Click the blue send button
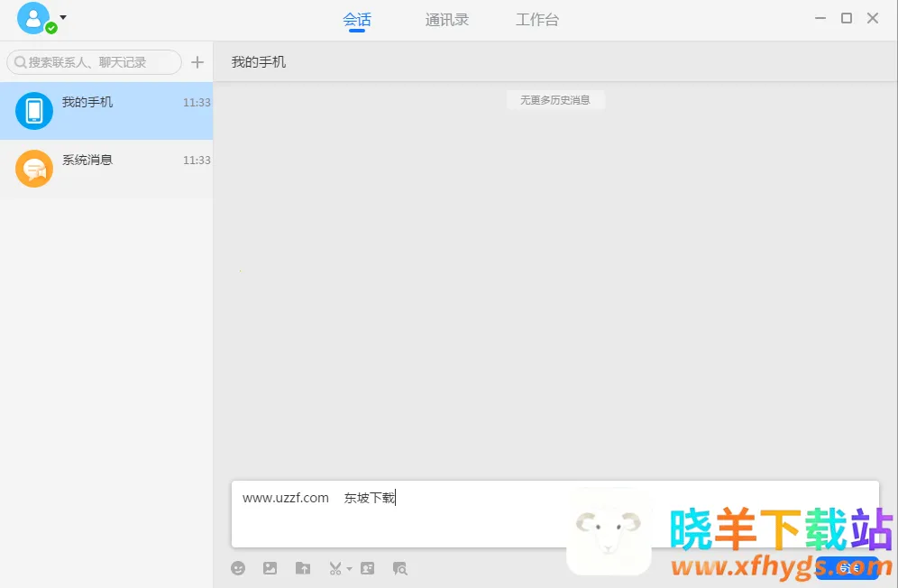 click(848, 568)
